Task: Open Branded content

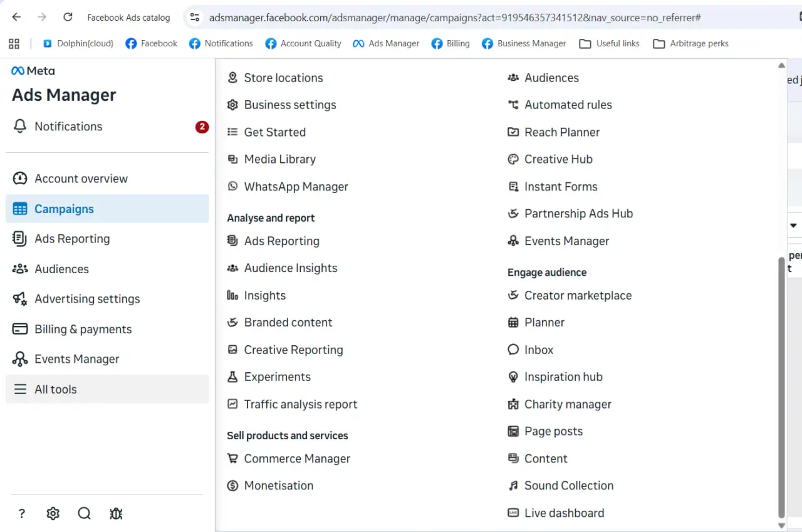Action: 288,323
